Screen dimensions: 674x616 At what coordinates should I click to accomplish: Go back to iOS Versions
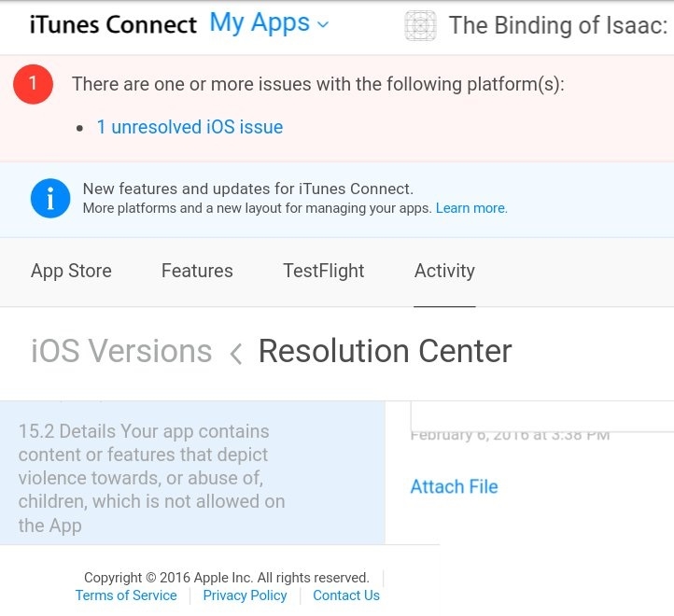coord(121,351)
